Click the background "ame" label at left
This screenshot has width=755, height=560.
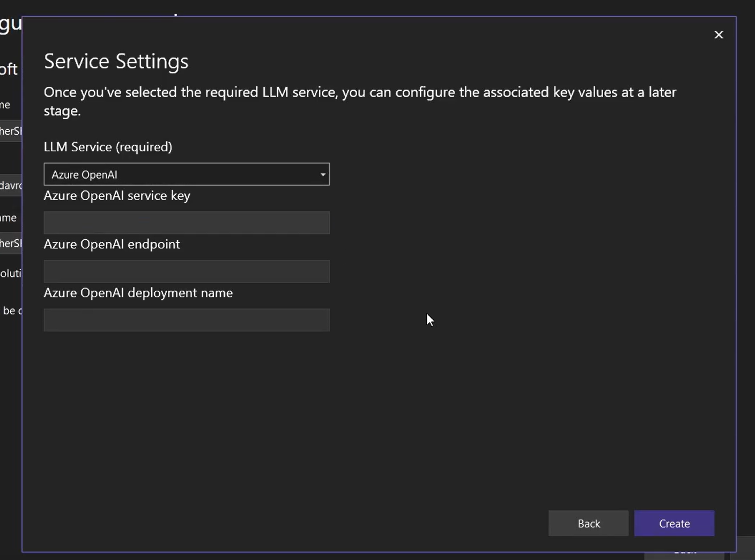(8, 218)
